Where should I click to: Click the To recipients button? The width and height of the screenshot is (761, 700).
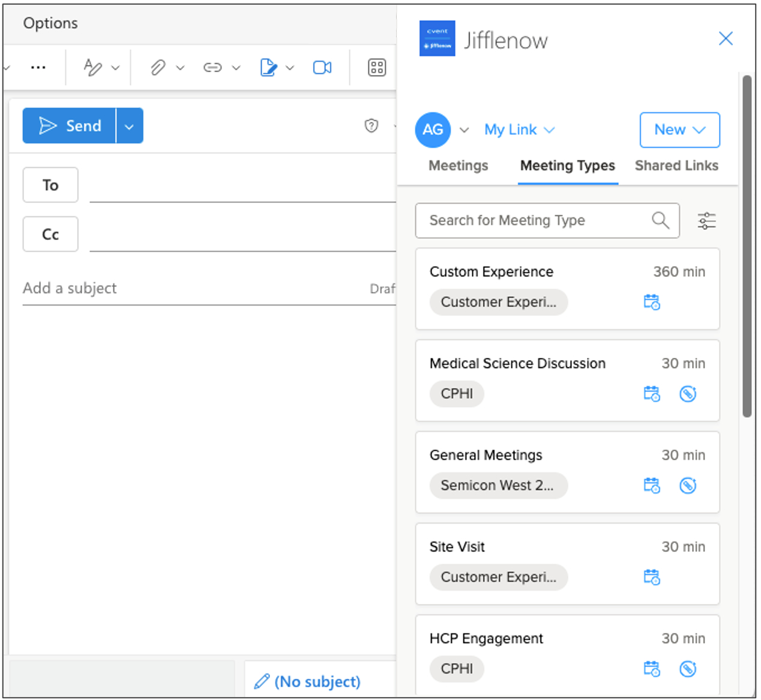[x=50, y=185]
